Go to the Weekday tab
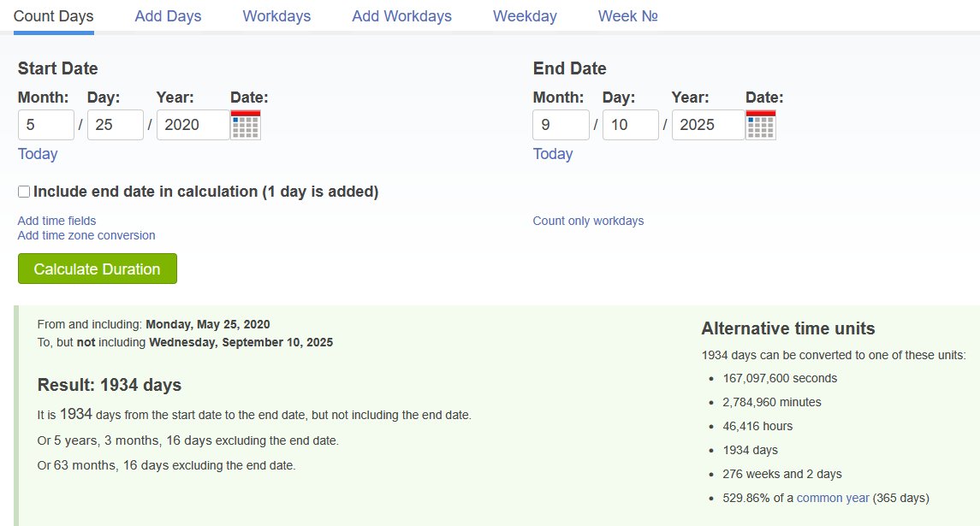This screenshot has height=526, width=980. [x=525, y=16]
